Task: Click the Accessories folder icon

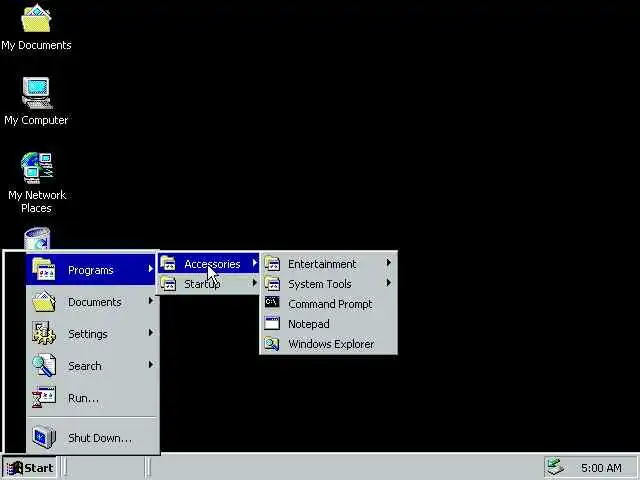Action: click(168, 264)
